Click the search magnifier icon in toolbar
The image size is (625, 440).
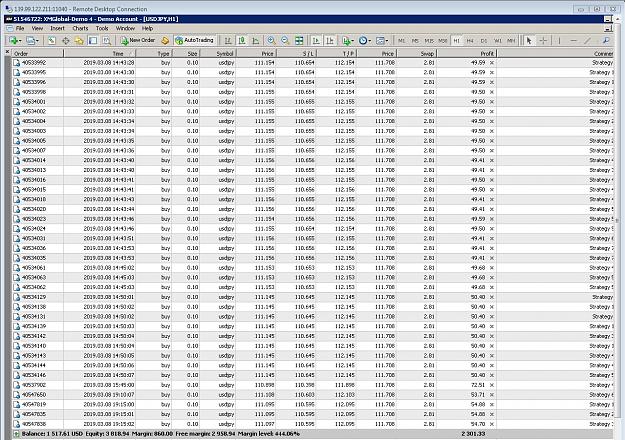(x=606, y=40)
